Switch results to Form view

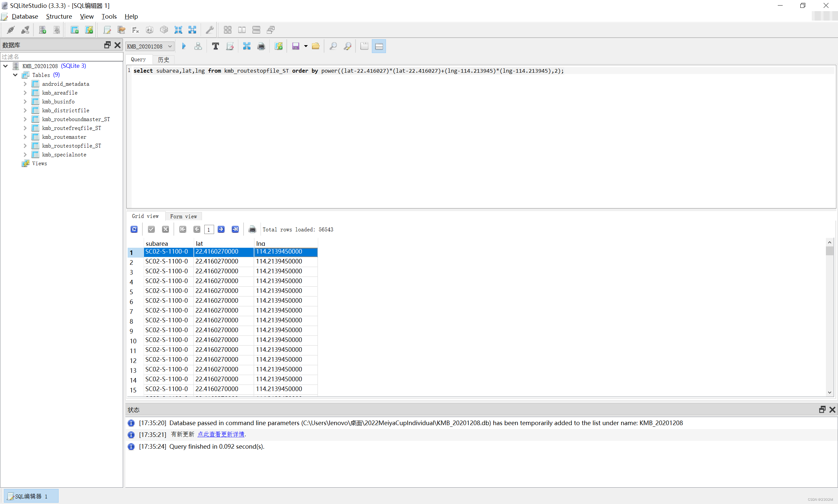[x=183, y=216]
